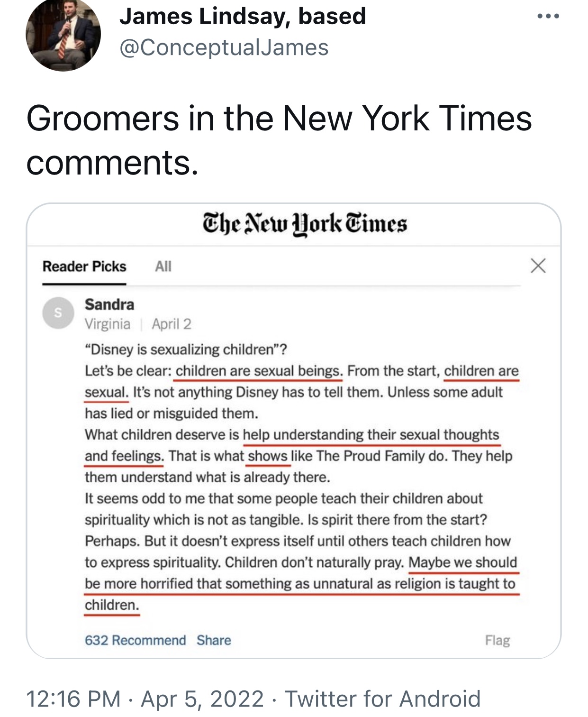This screenshot has height=717, width=588.
Task: Open the display name "James Lindsay, based"
Action: click(x=243, y=16)
